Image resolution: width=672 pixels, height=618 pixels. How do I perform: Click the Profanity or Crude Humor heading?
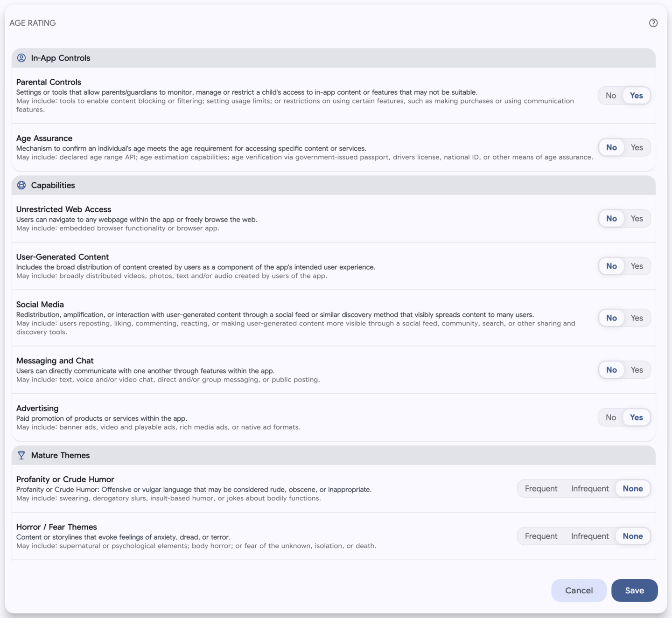(x=65, y=479)
